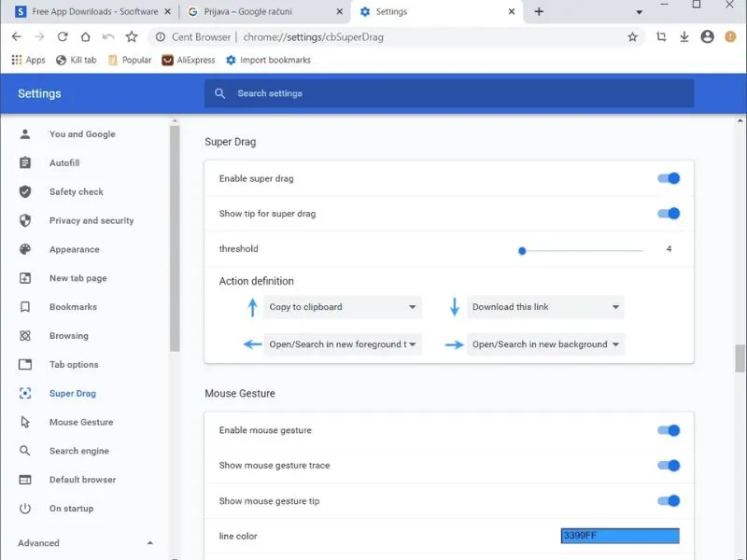The width and height of the screenshot is (747, 560).
Task: Click the line color 3399FF field
Action: 620,536
